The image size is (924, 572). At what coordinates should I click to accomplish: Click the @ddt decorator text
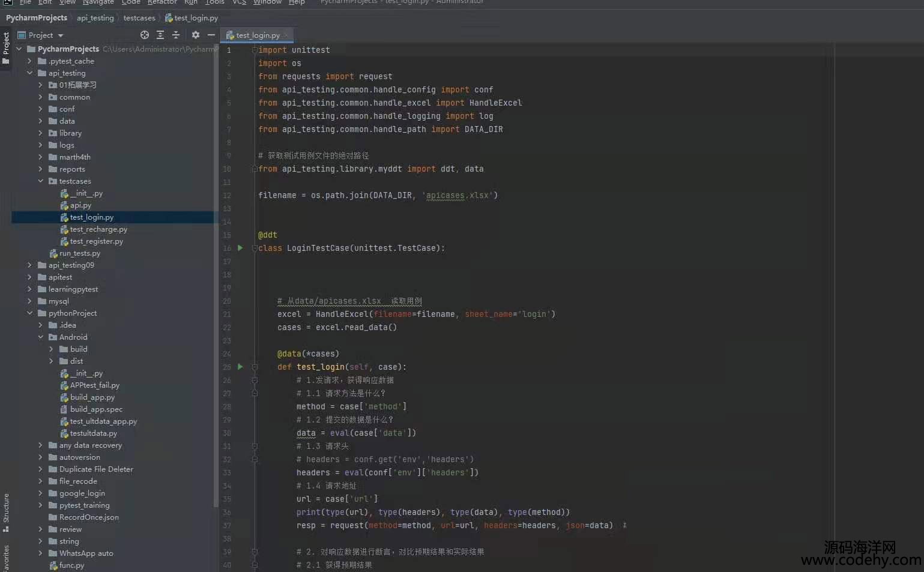pyautogui.click(x=268, y=235)
